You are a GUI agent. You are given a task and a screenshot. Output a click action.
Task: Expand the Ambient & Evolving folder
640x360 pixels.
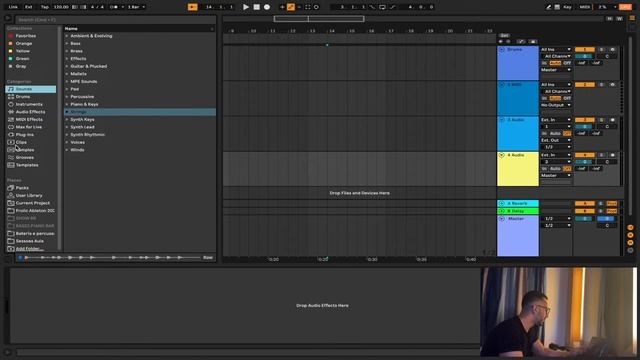[67, 36]
